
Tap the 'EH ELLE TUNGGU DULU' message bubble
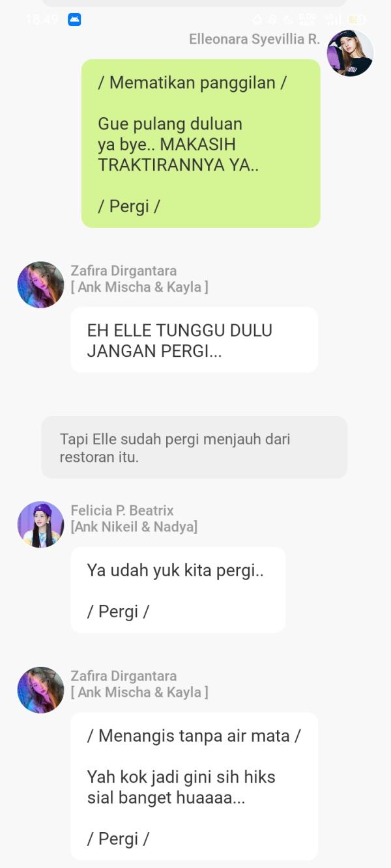tap(194, 340)
